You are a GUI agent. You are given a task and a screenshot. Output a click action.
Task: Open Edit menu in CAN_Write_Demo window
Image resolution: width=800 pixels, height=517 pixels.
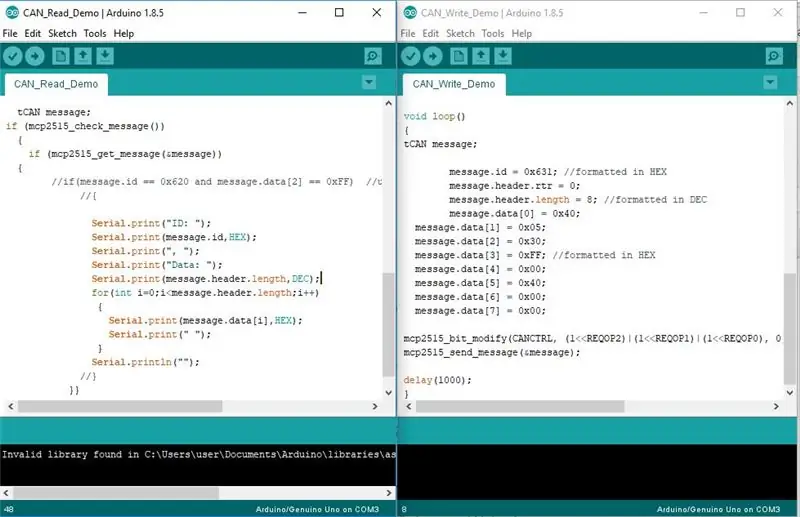431,34
